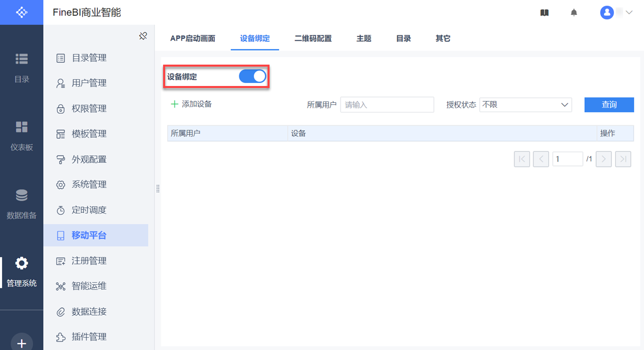Click the FineBI logo icon

click(21, 12)
